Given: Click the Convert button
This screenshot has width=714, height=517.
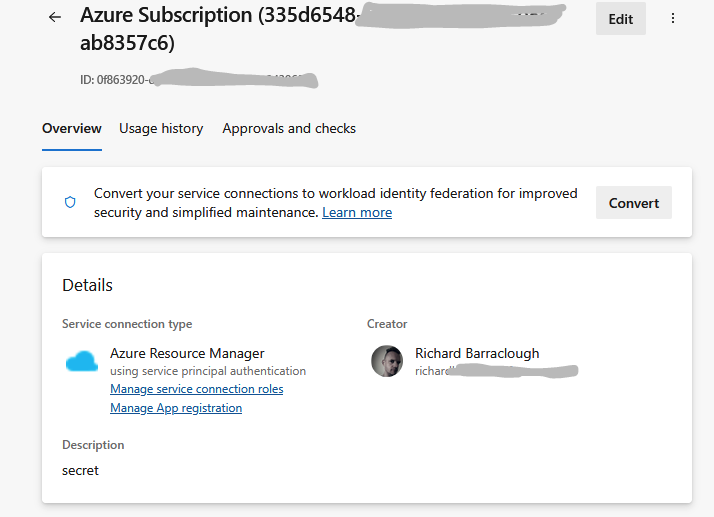Looking at the screenshot, I should (x=633, y=203).
